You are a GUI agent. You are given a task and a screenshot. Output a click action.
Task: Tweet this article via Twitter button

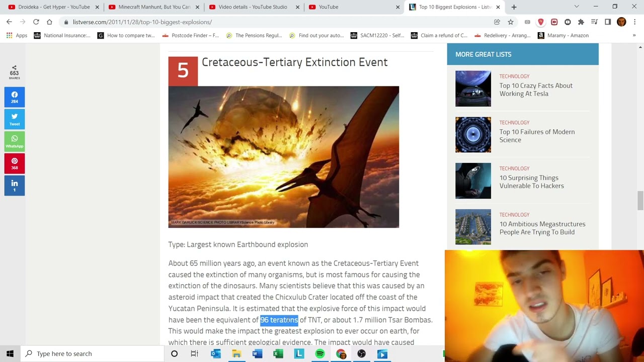click(15, 119)
